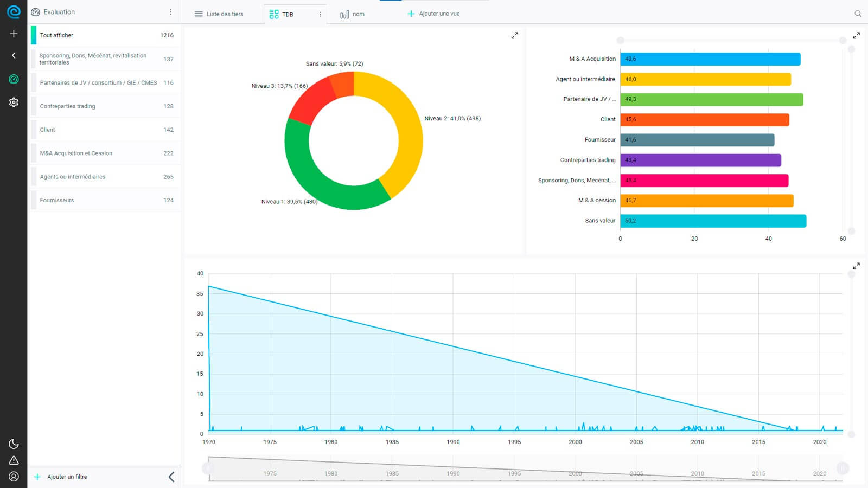Open the warning alerts triangle icon
868x488 pixels.
tap(14, 460)
